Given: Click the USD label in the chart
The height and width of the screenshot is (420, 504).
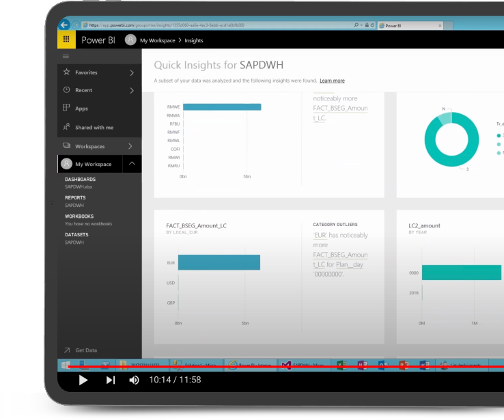Looking at the screenshot, I should tap(171, 283).
